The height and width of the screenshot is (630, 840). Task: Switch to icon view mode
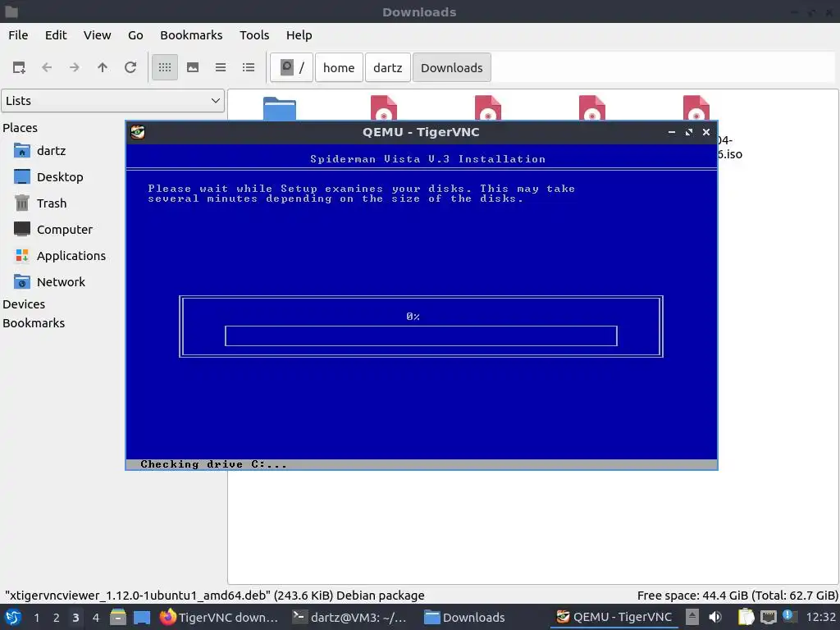tap(165, 67)
